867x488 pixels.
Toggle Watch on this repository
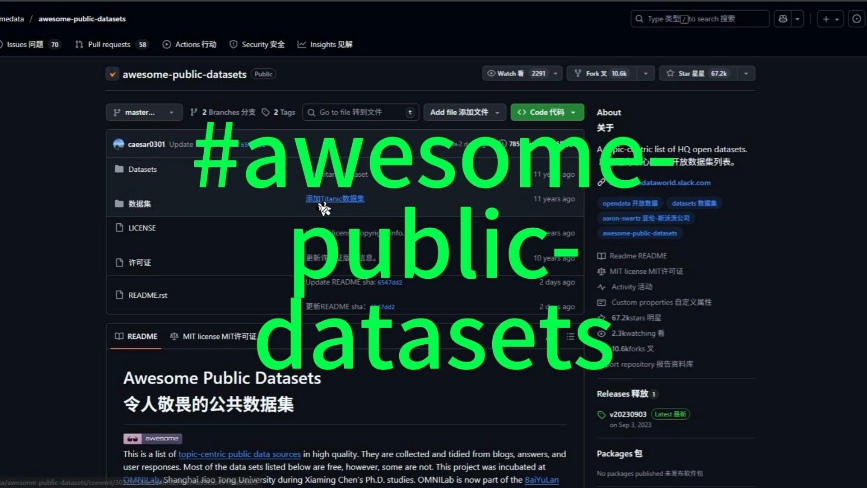point(516,74)
